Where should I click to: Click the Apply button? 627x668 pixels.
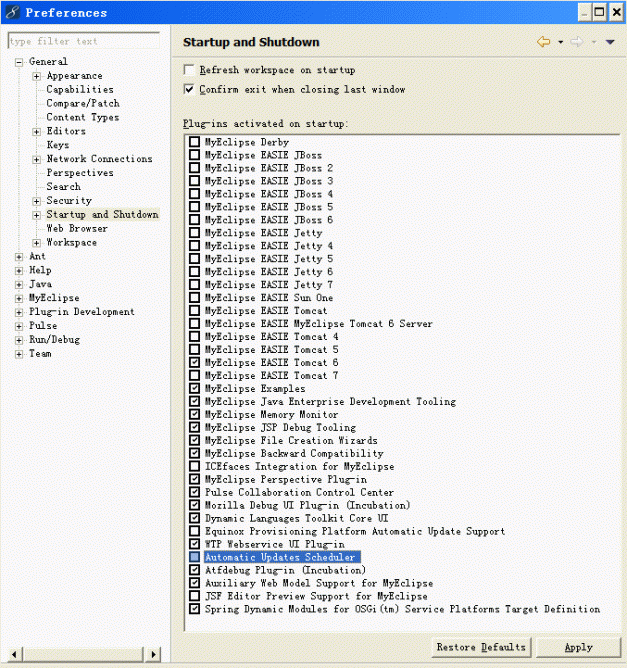(x=578, y=648)
